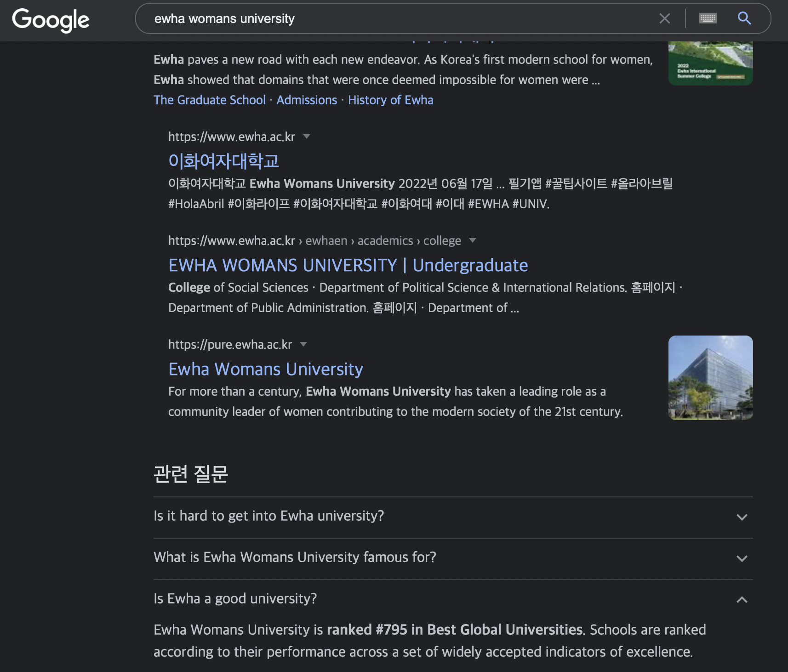Click the green summer college thumbnail
The height and width of the screenshot is (672, 788).
pos(710,63)
